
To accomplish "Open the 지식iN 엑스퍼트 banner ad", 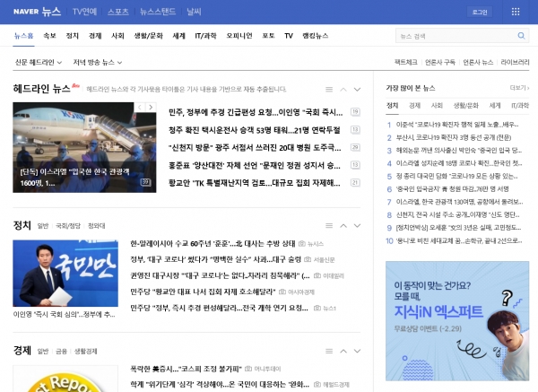I will coord(457,321).
